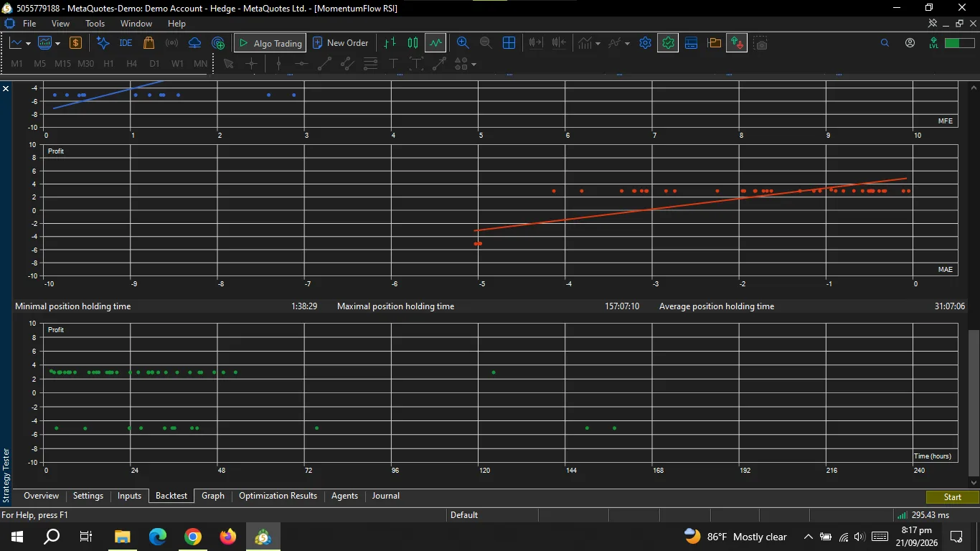Toggle the candlestick chart display mode
Image resolution: width=980 pixels, height=551 pixels.
tap(413, 43)
